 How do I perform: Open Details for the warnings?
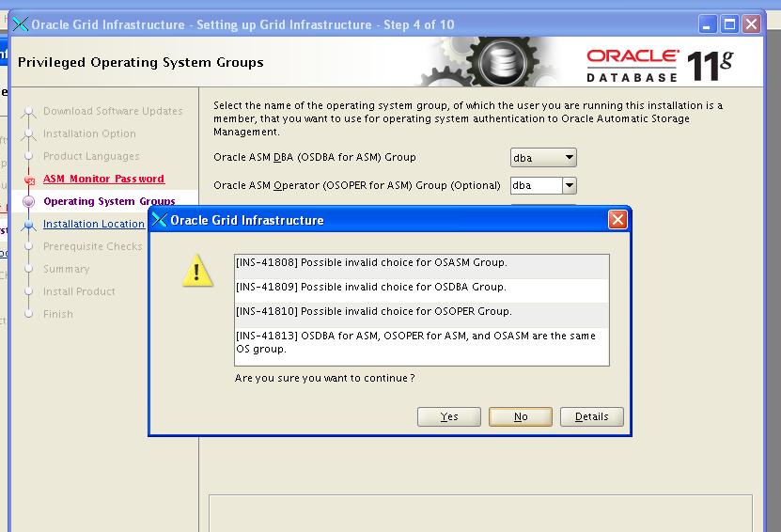click(x=592, y=416)
